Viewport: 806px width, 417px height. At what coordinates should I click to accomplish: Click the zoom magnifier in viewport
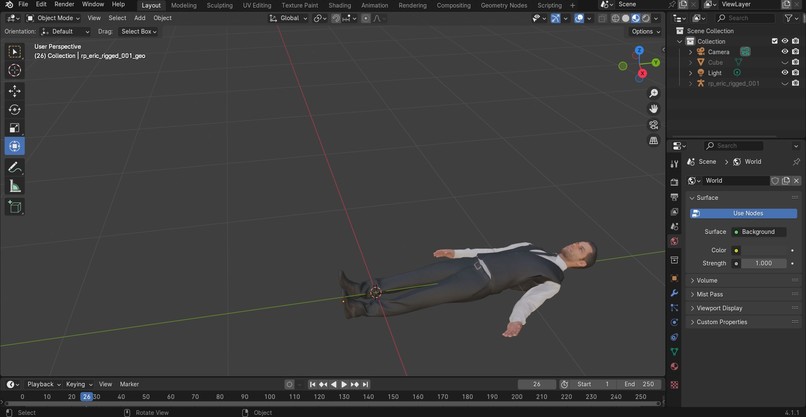coord(653,93)
